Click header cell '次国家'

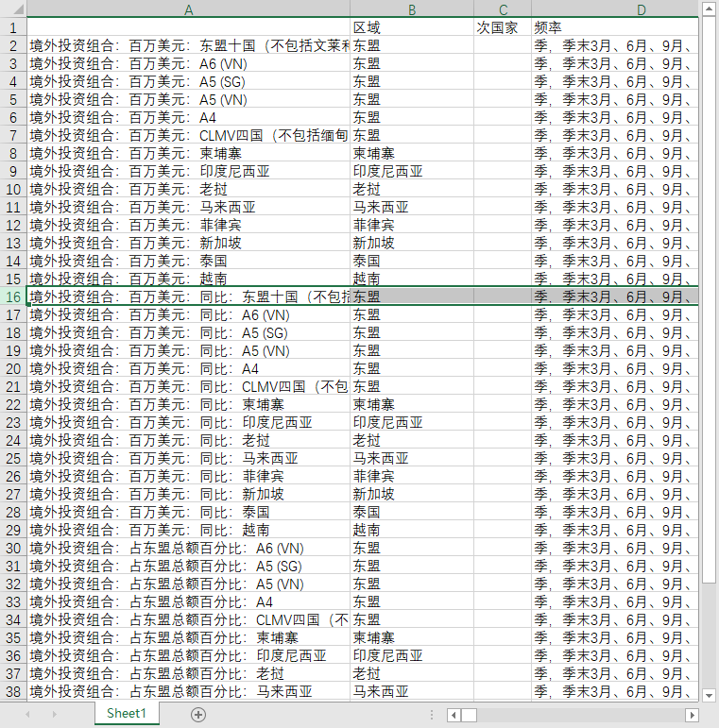click(x=503, y=28)
